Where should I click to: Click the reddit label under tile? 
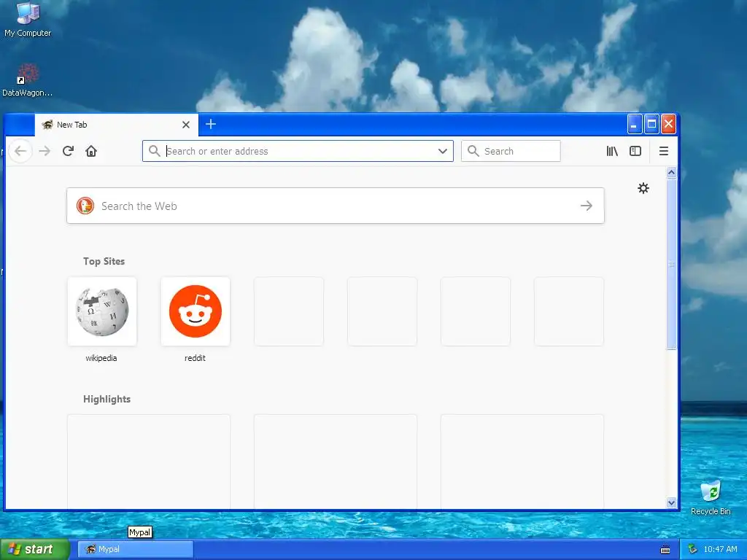[x=195, y=358]
